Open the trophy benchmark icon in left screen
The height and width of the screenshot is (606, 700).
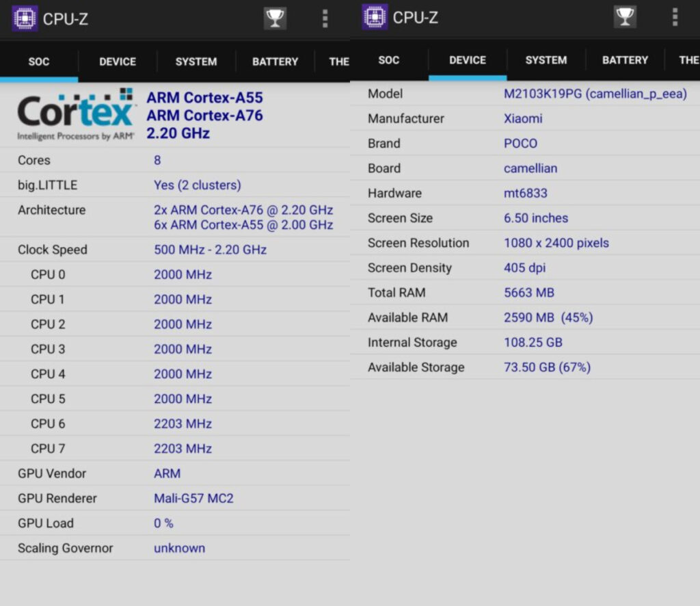(x=275, y=18)
